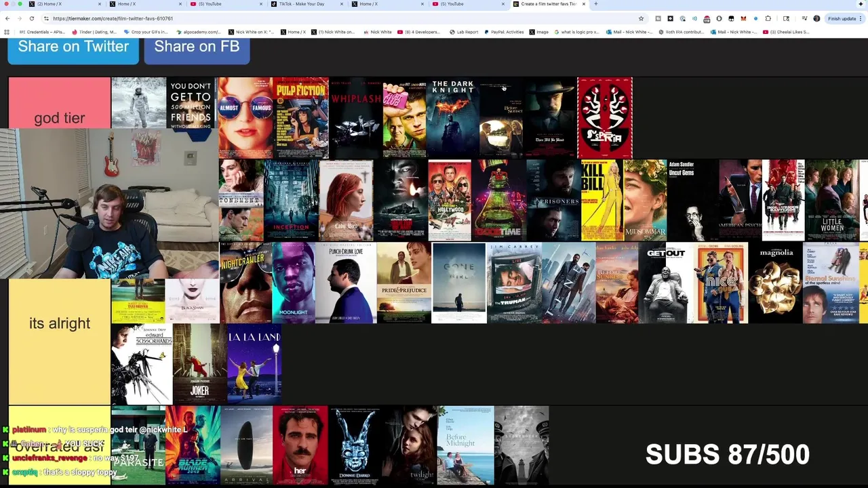Go back with the browser back arrow
Screen dimensions: 868x488
(7, 18)
